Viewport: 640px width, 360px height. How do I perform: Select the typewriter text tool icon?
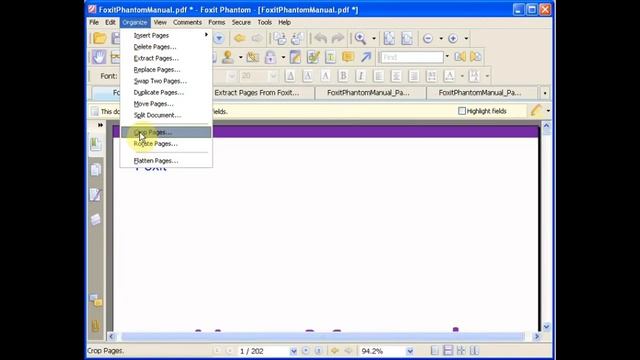point(330,57)
